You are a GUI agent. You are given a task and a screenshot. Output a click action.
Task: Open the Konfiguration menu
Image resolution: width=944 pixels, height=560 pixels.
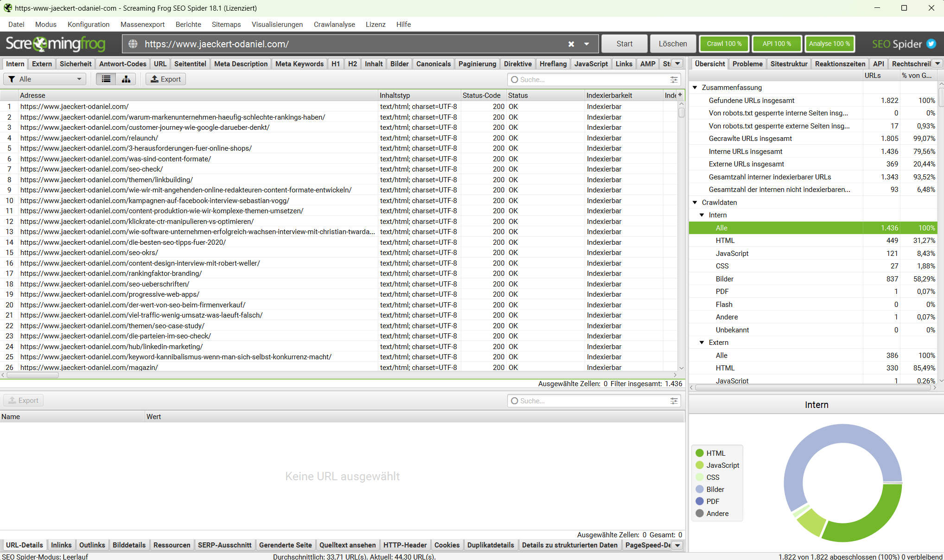(89, 25)
